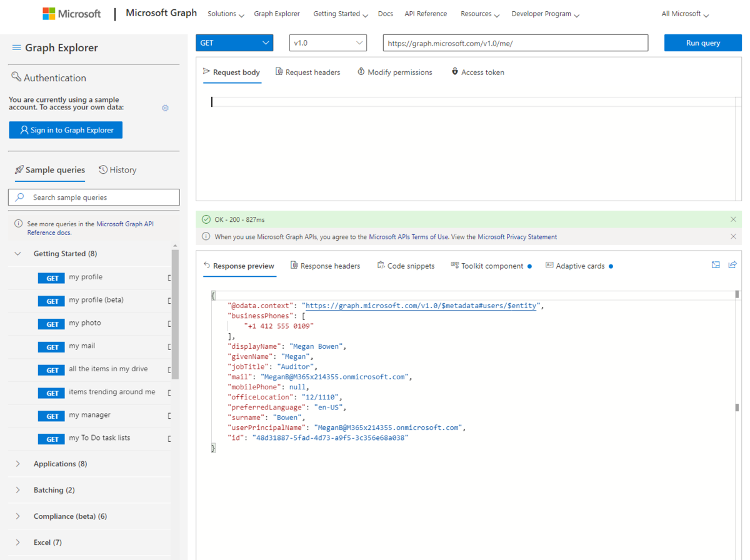Image resolution: width=750 pixels, height=560 pixels.
Task: Click the share query icon
Action: (x=732, y=265)
